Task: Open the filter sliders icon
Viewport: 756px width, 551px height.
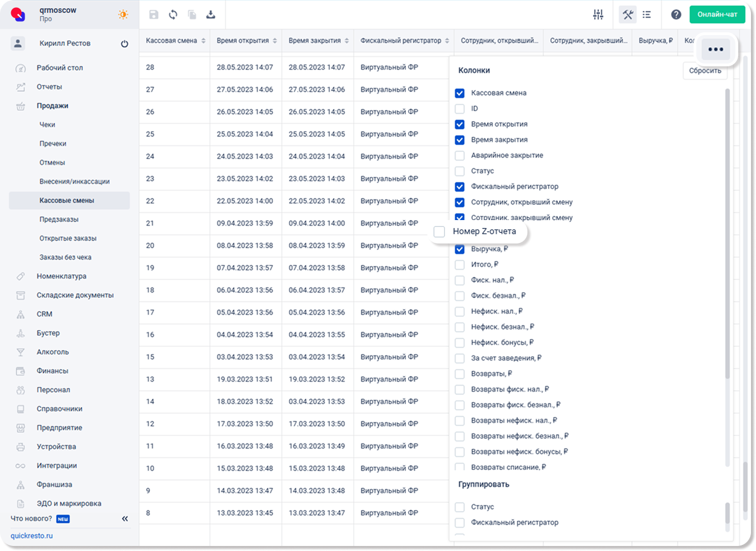Action: [x=598, y=14]
